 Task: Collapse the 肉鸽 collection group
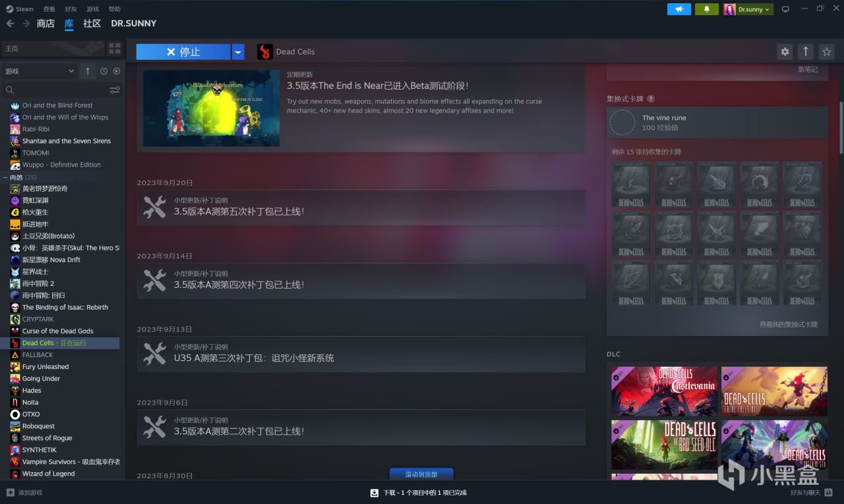(5, 177)
